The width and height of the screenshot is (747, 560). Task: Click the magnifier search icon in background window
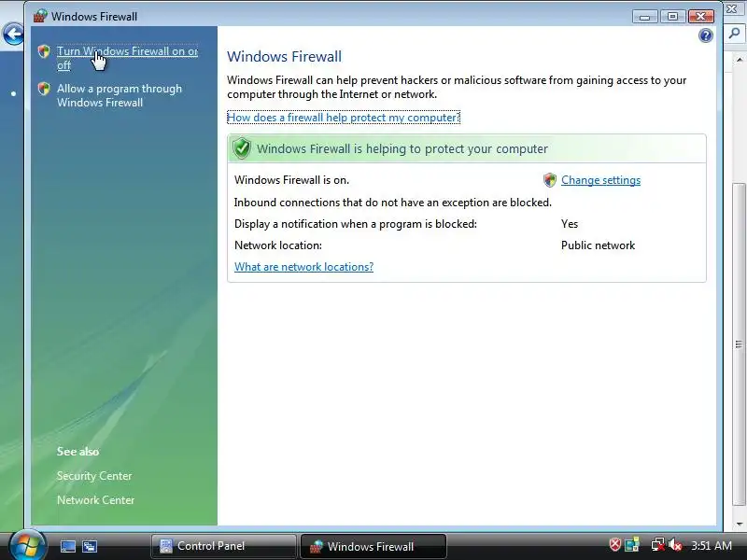click(735, 34)
